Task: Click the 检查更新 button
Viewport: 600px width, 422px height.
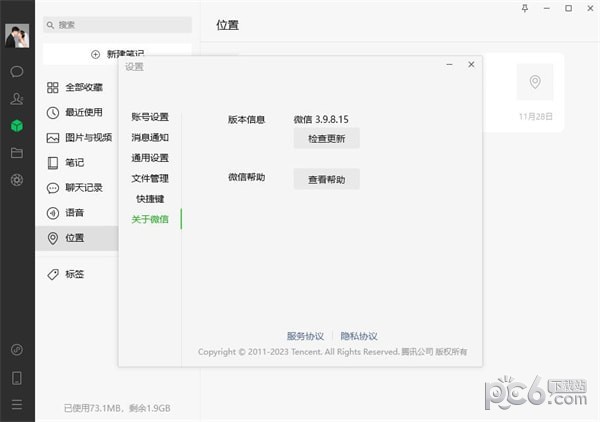Action: (326, 138)
